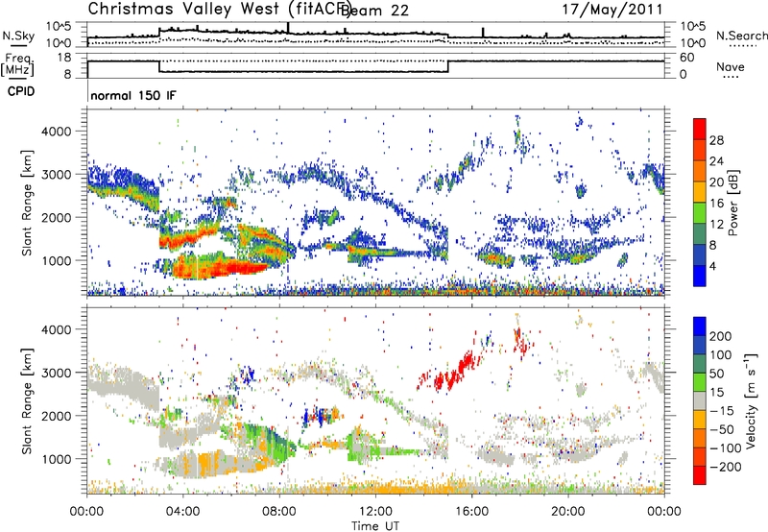
Task: Click the '50' label on Velocity colorbar
Action: [716, 374]
